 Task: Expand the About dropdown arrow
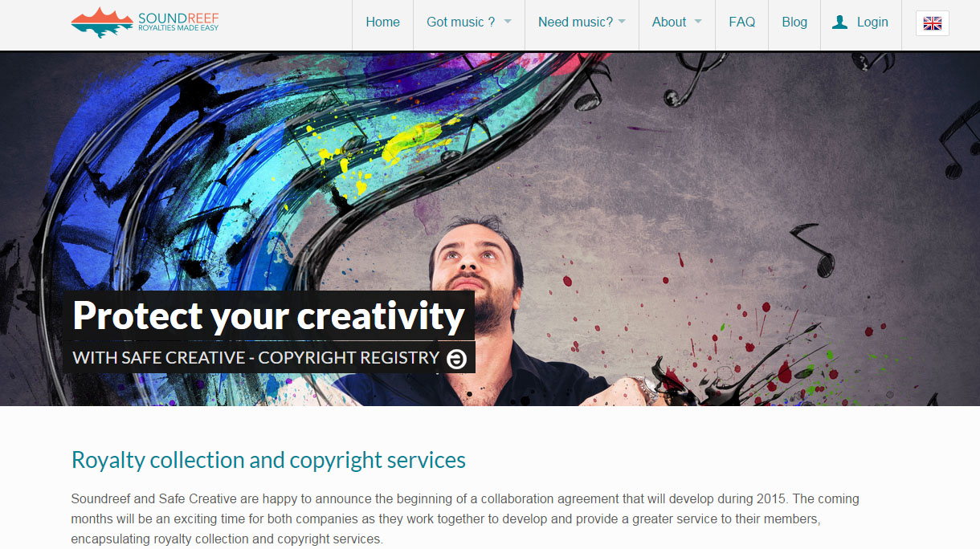tap(698, 22)
